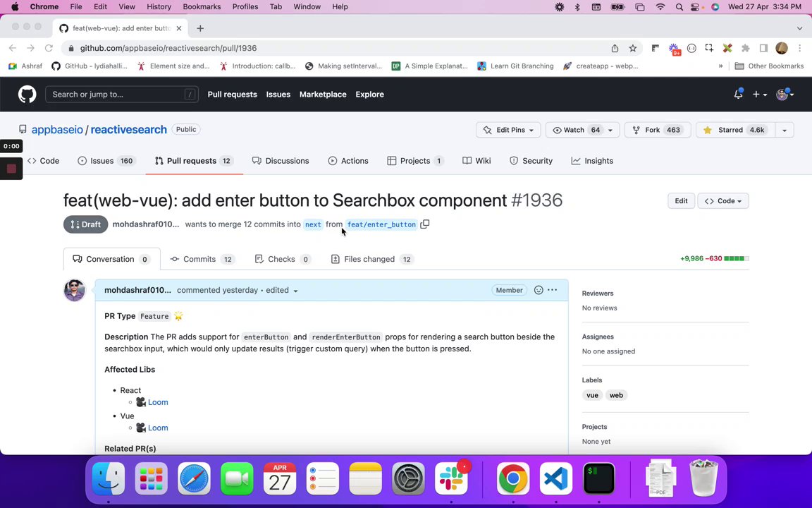The width and height of the screenshot is (812, 508).
Task: Click the Edit title button
Action: click(681, 200)
